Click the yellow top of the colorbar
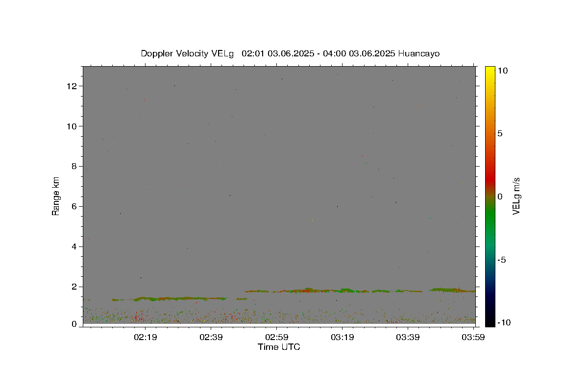588x392 pixels. click(490, 70)
